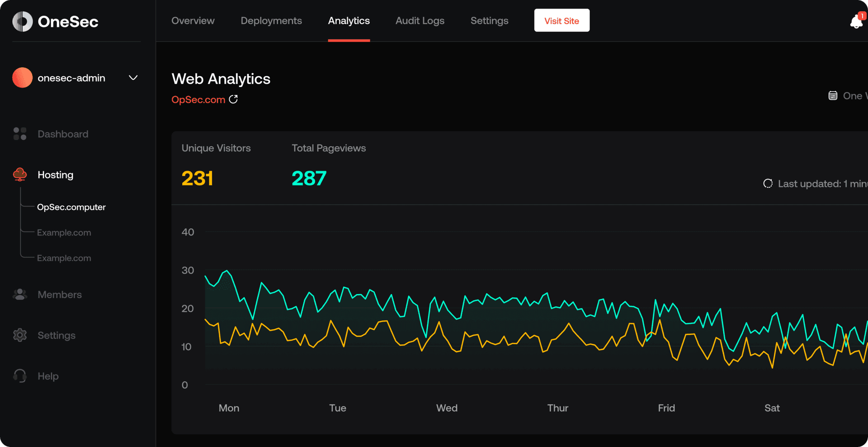Select the Total Pageviews 287 metric
Screen dimensions: 868x447
click(x=309, y=178)
